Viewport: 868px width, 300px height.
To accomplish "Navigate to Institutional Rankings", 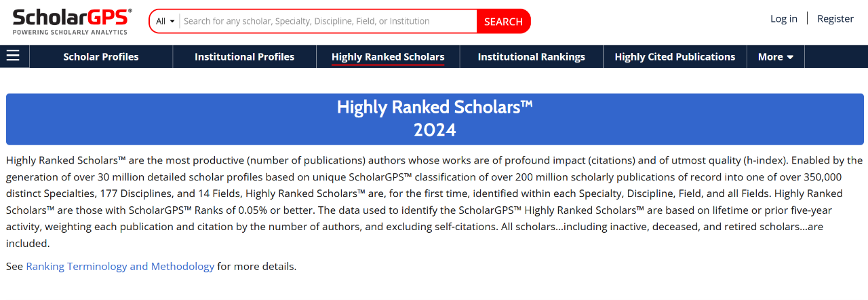I will [531, 57].
